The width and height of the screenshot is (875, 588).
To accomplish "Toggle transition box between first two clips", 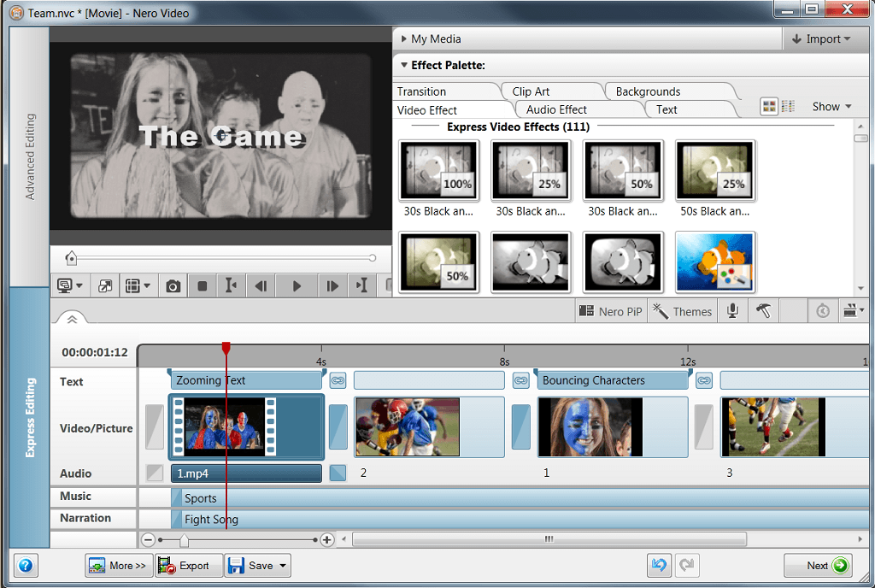I will coord(338,426).
